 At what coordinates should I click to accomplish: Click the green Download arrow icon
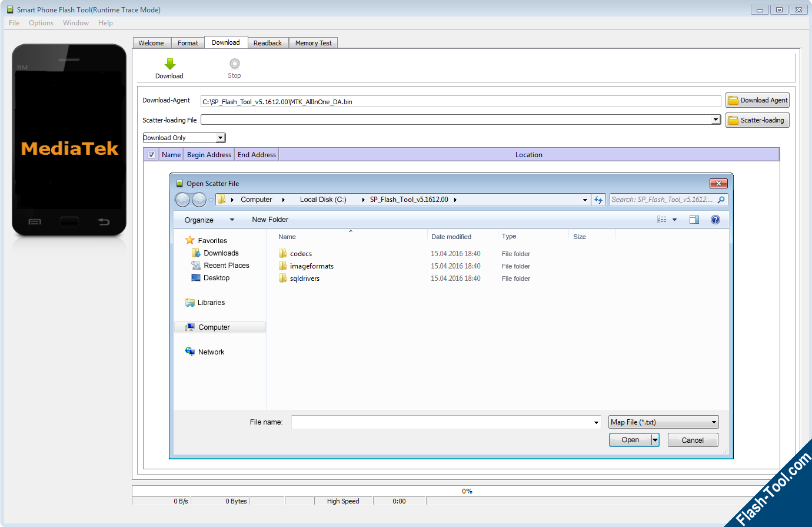169,64
